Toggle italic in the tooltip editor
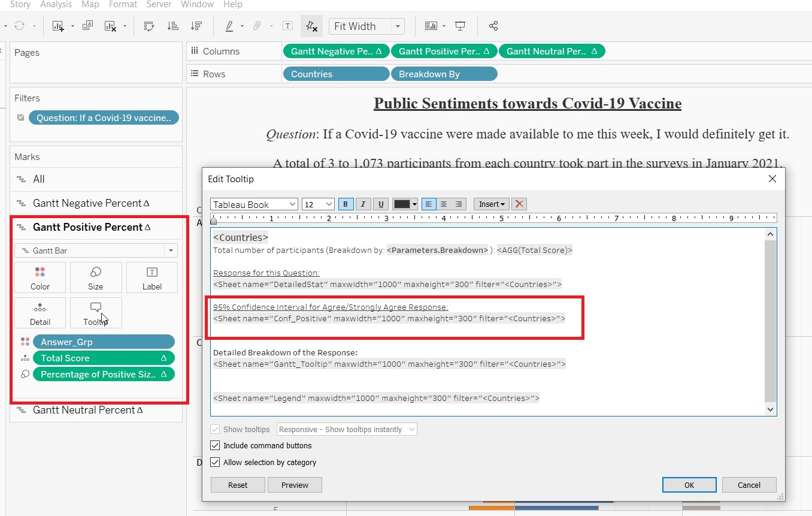 pyautogui.click(x=363, y=204)
